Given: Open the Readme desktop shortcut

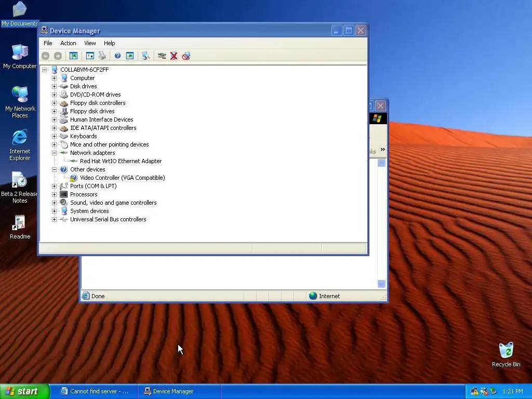Looking at the screenshot, I should 20,227.
